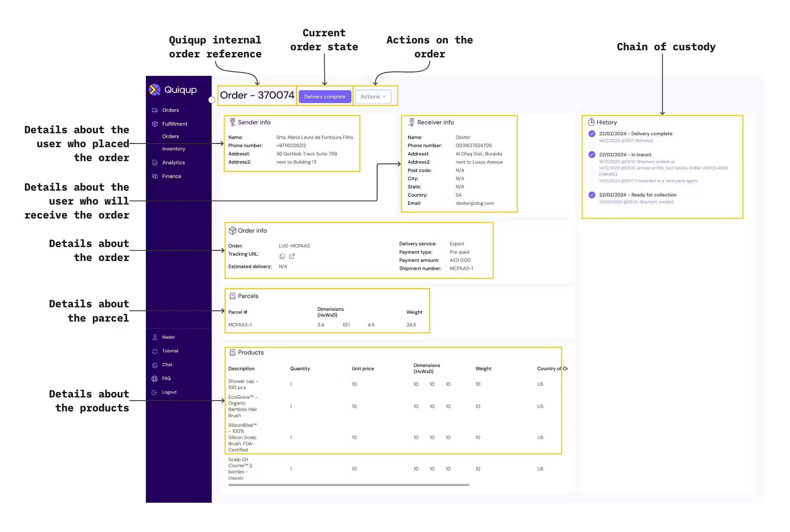790x532 pixels.
Task: Collapse the sidebar with chevron toggle
Action: (x=212, y=100)
